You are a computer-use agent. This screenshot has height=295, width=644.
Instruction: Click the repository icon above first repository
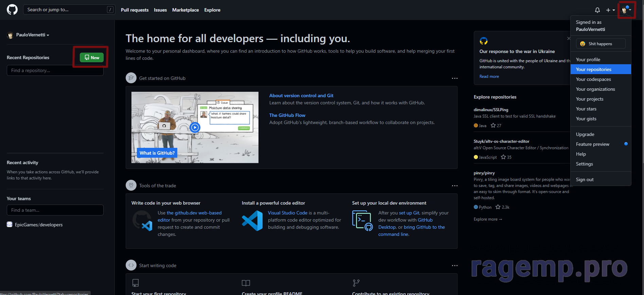tap(135, 283)
